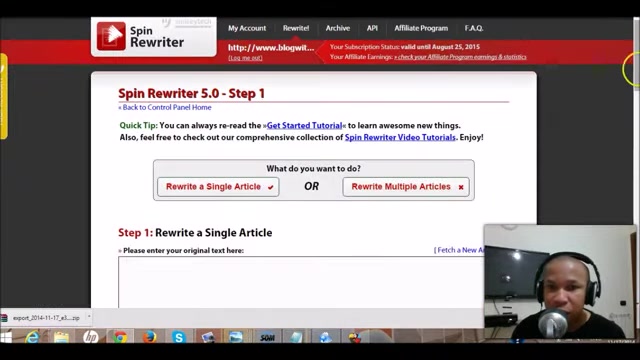640x360 pixels.
Task: Select Rewrite Multiple Articles option
Action: 406,187
